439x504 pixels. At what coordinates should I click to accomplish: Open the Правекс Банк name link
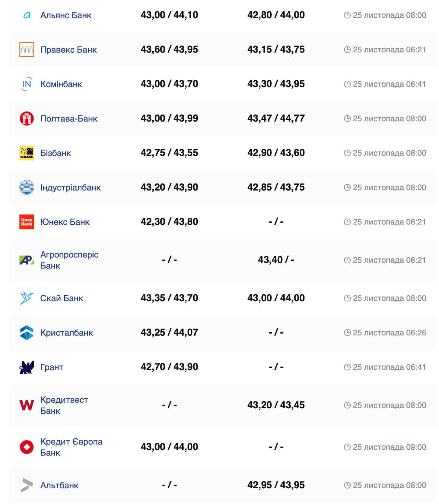68,50
